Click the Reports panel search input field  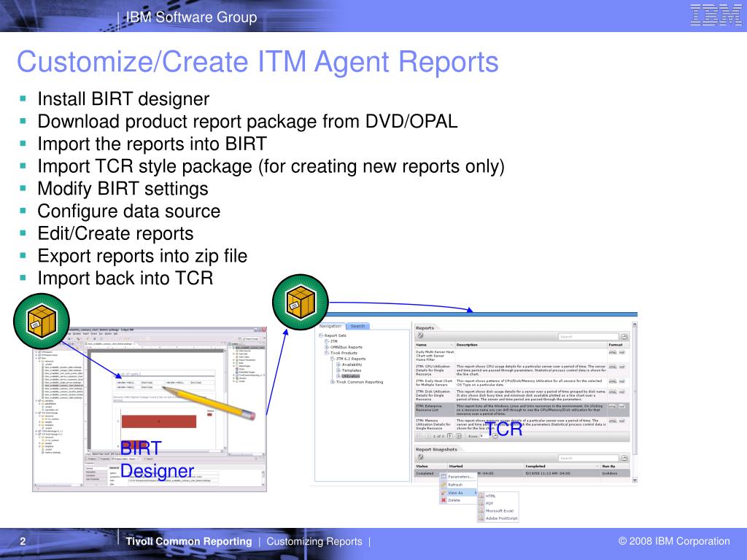(589, 337)
